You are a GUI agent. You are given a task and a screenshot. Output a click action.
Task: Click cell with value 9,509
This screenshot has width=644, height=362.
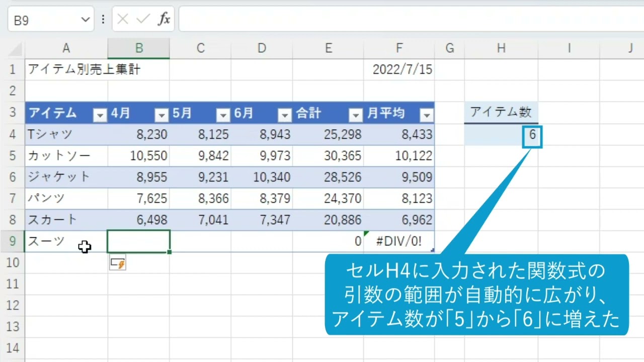[399, 177]
